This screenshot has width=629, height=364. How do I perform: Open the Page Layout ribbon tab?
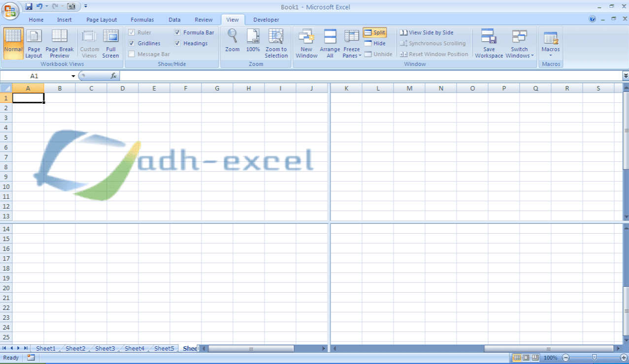tap(101, 20)
